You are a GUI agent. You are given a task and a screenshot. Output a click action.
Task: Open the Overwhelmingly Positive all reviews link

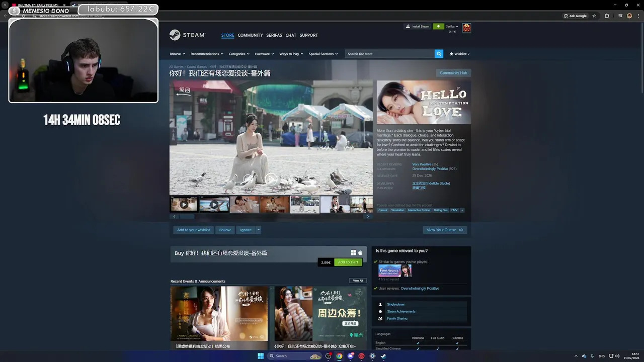[430, 169]
